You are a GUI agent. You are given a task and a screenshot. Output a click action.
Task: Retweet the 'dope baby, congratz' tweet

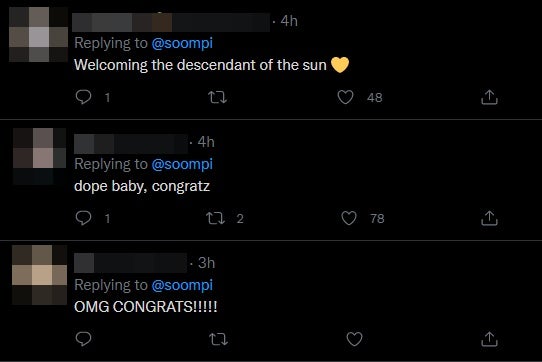pyautogui.click(x=215, y=219)
